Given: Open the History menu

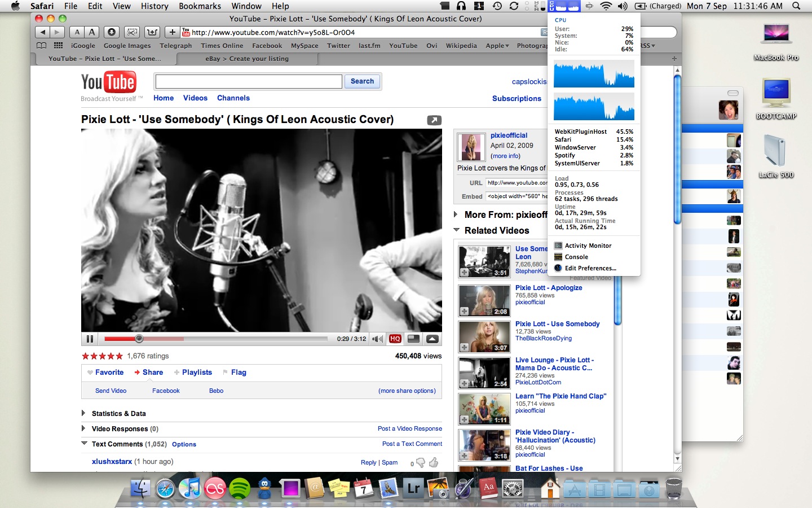Looking at the screenshot, I should point(155,6).
